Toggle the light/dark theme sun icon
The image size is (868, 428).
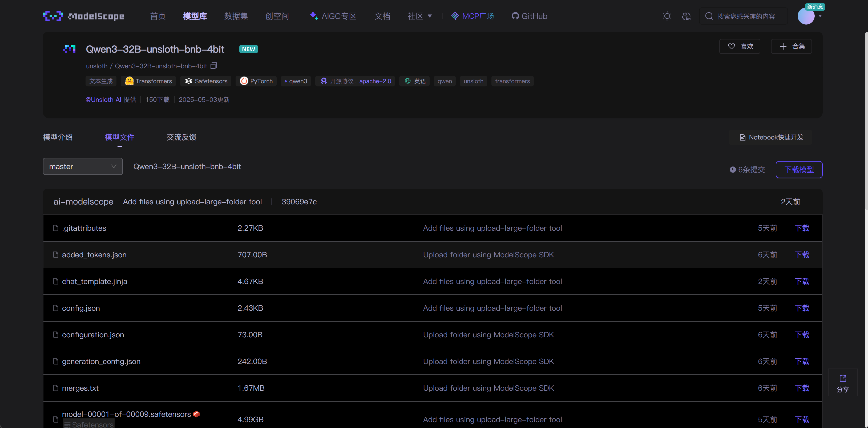coord(667,16)
